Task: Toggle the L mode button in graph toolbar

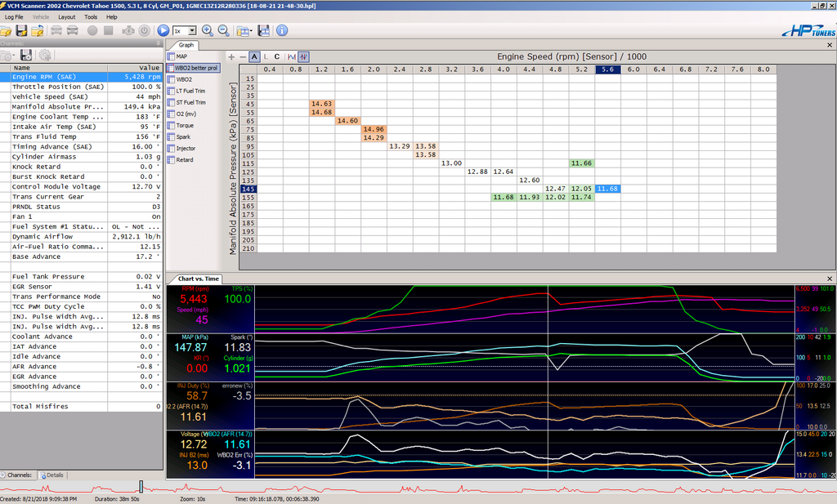Action: click(266, 56)
